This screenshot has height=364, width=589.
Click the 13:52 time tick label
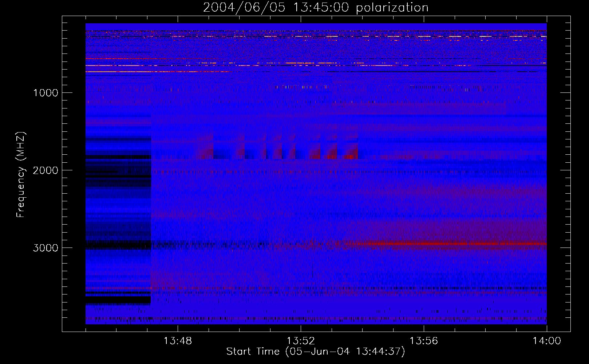pyautogui.click(x=301, y=341)
